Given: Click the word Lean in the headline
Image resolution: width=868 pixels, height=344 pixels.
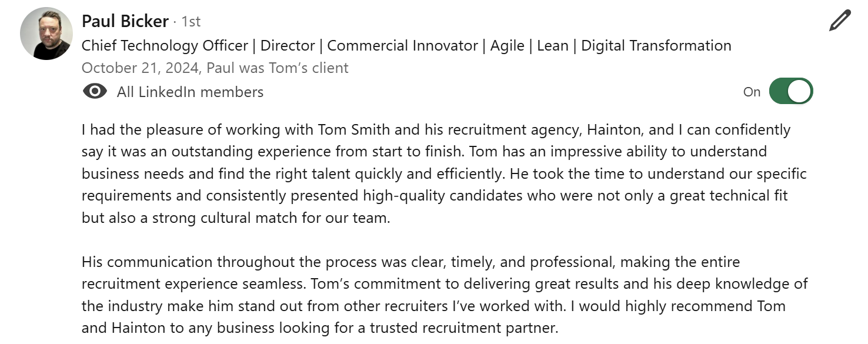Looking at the screenshot, I should point(553,46).
